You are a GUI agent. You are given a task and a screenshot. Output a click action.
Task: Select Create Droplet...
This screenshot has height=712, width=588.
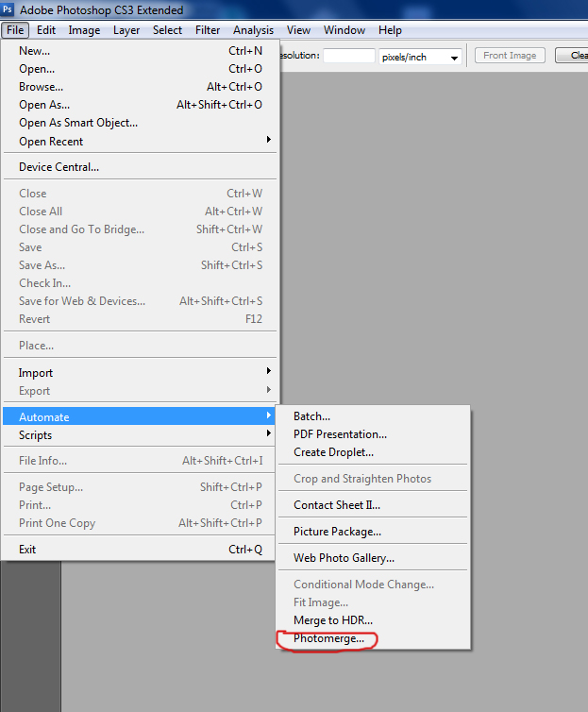coord(373,452)
